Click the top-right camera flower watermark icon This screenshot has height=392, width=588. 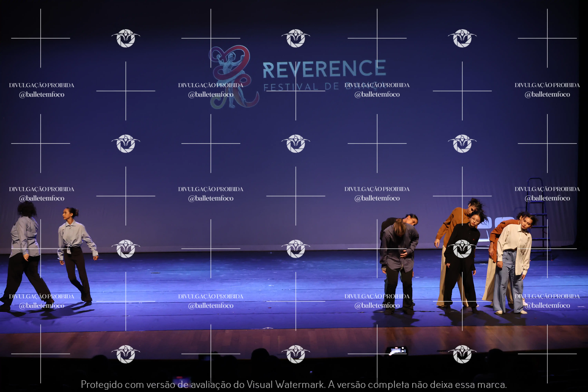(x=462, y=38)
